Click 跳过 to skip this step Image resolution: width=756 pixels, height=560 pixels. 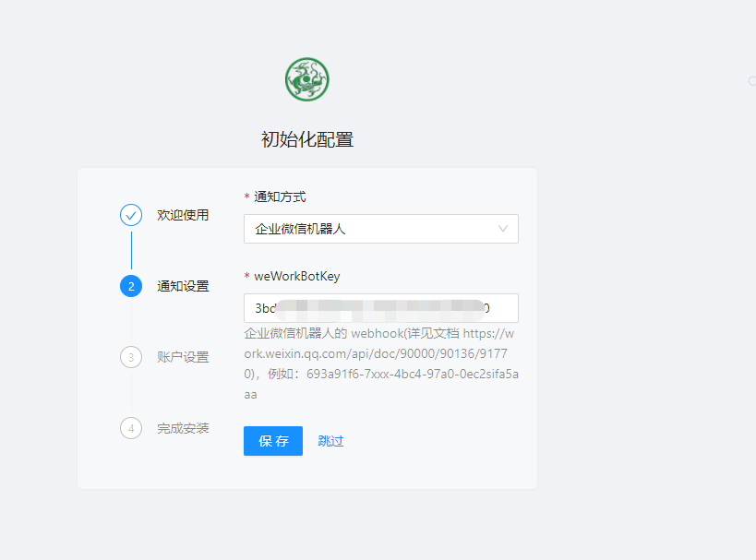click(330, 441)
